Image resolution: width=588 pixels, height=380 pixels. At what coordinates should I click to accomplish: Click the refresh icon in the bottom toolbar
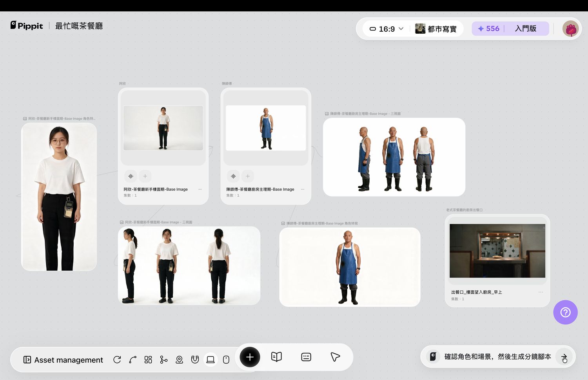117,360
